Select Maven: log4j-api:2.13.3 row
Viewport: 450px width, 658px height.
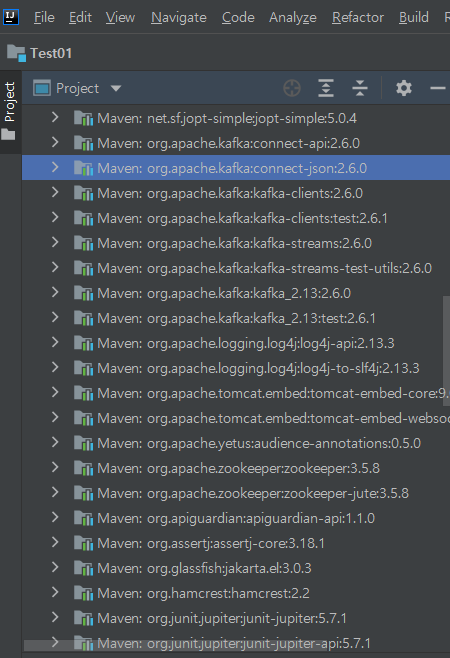(x=236, y=343)
